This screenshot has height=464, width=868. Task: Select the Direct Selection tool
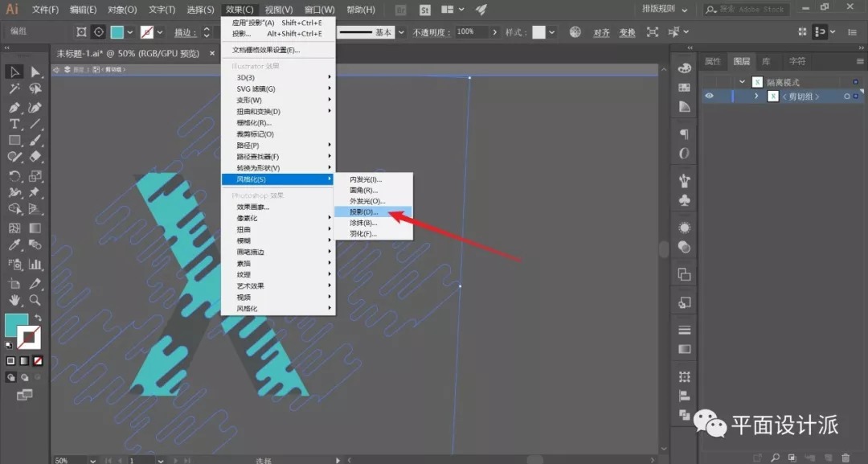35,72
